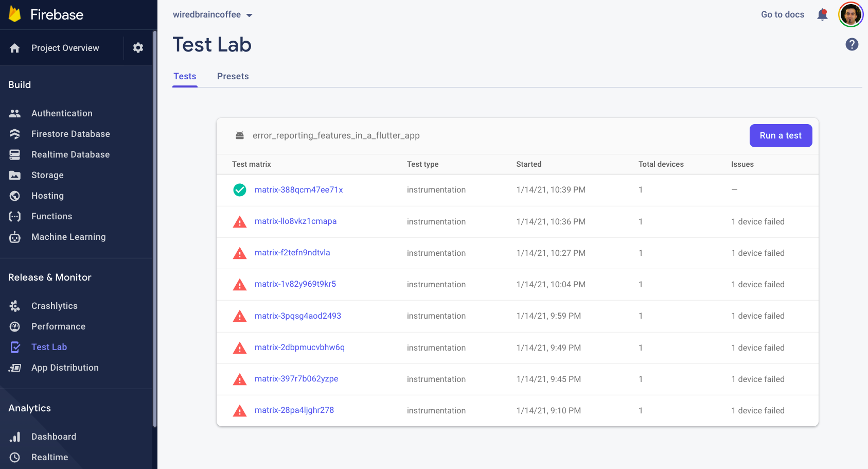
Task: Click the Build section heading
Action: [20, 84]
